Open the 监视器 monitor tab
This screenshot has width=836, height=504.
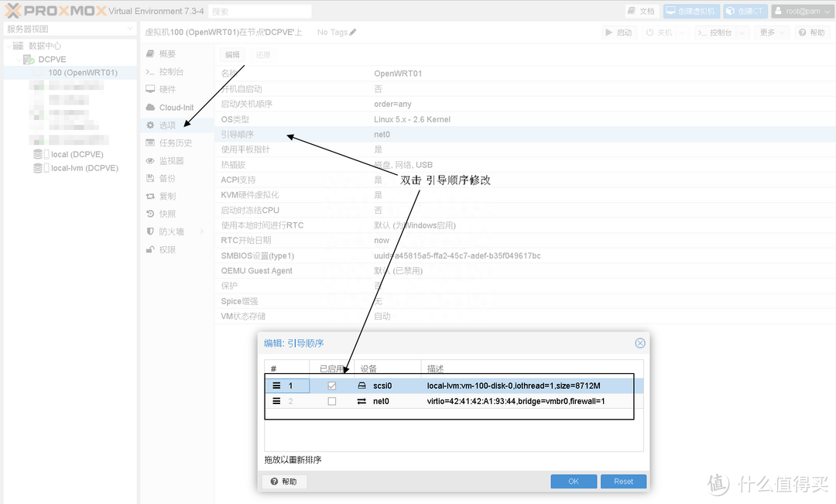[171, 160]
